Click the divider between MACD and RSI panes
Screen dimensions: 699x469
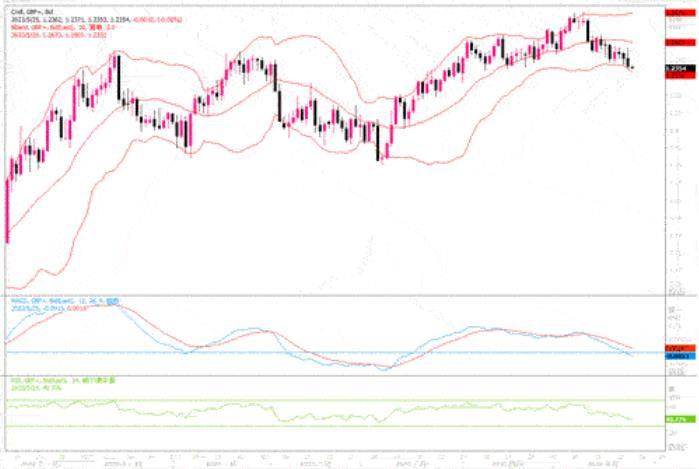pos(350,376)
